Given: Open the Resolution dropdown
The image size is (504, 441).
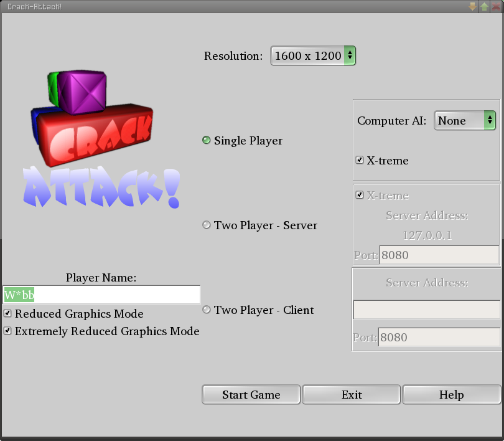Looking at the screenshot, I should [313, 56].
